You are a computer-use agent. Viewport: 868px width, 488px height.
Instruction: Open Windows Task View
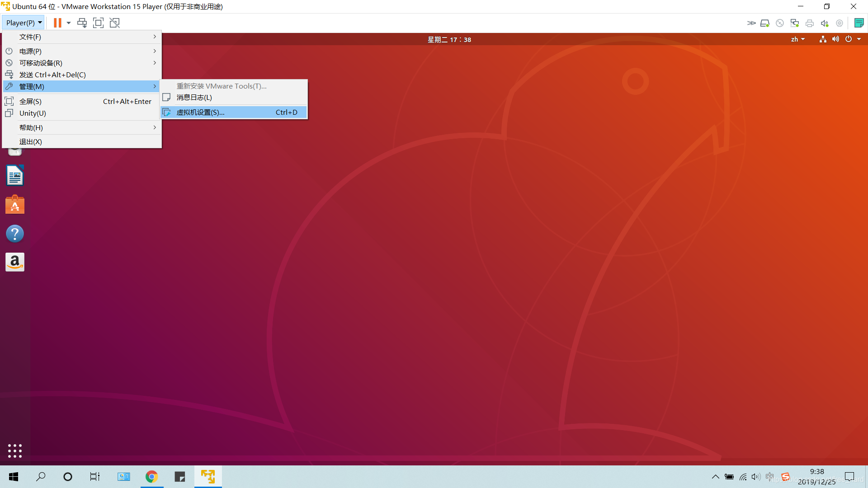pos(95,477)
